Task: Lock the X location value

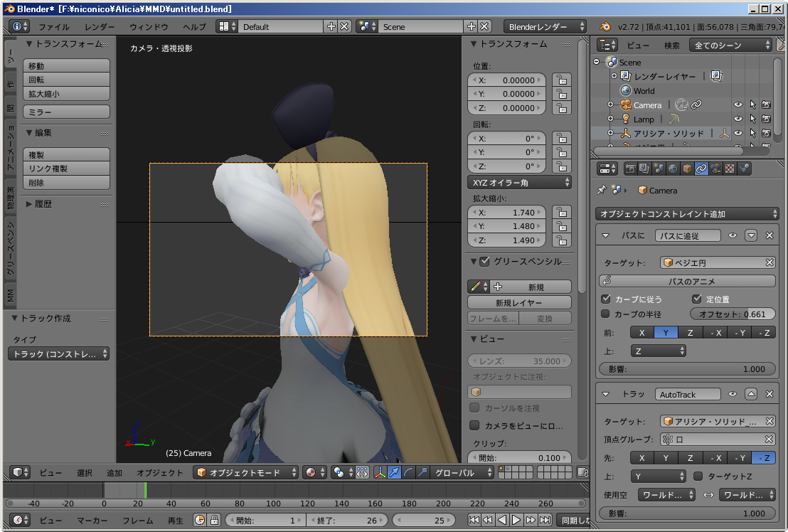Action: [561, 80]
